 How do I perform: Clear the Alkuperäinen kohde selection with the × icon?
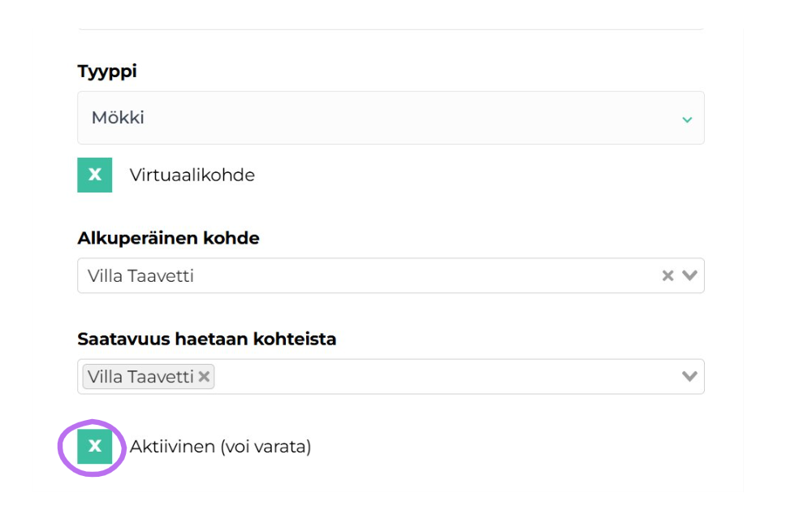pyautogui.click(x=667, y=275)
